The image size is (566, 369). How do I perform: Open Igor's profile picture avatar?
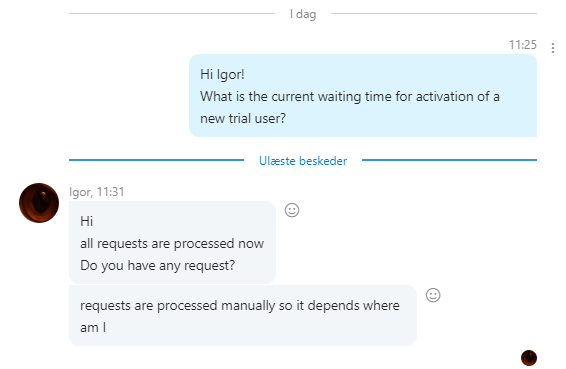(39, 203)
